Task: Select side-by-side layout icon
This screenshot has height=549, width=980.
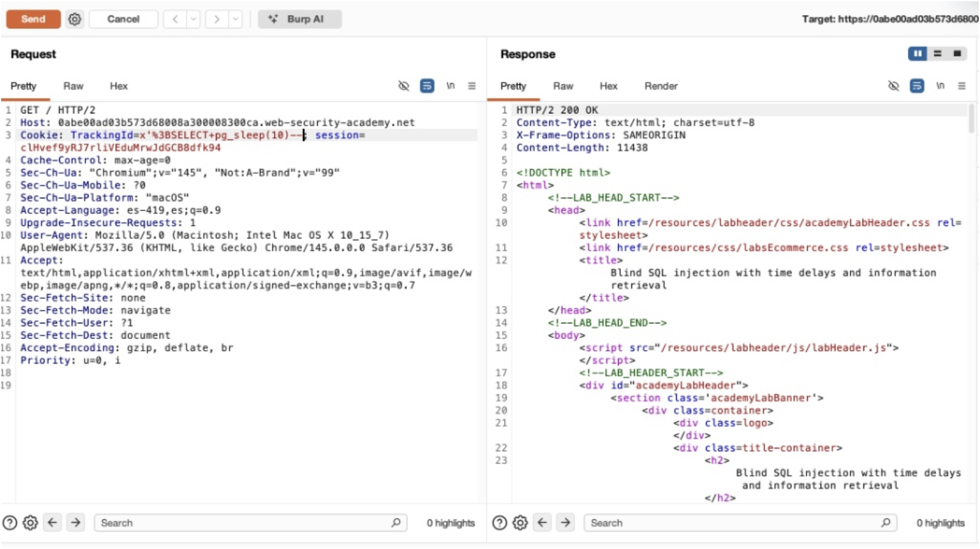Action: click(x=917, y=54)
